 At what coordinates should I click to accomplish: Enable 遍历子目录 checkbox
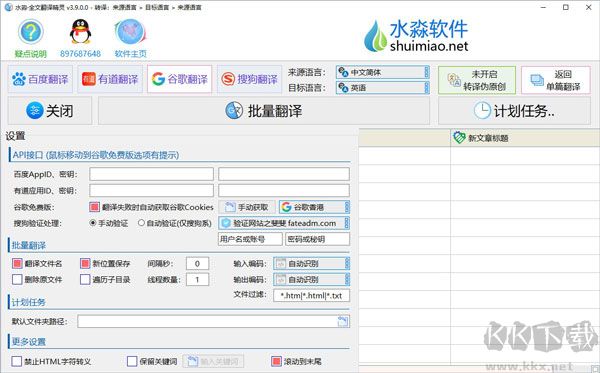[x=85, y=279]
